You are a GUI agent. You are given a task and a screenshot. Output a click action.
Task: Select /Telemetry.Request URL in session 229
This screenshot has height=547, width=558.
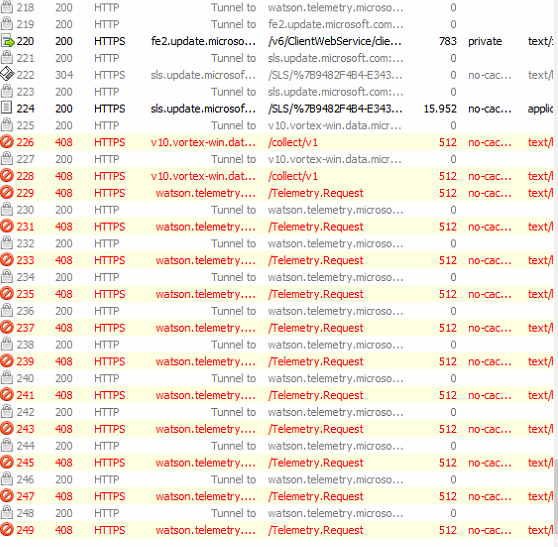316,193
